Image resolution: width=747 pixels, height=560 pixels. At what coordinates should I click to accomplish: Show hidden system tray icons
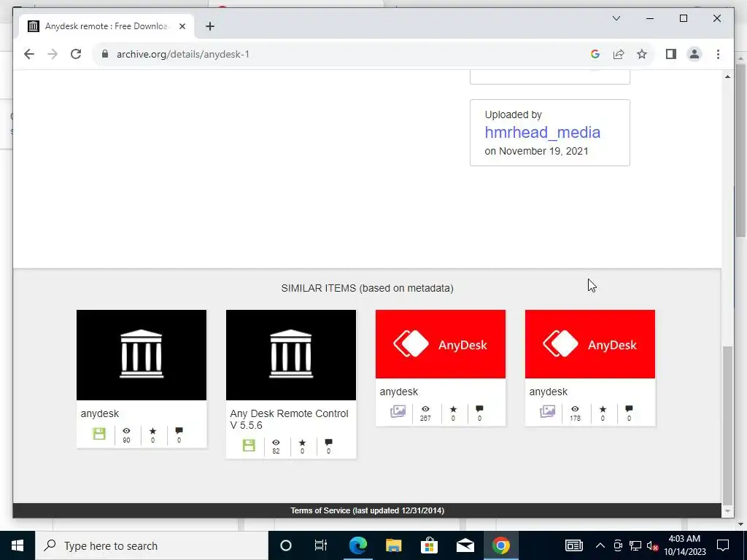600,545
